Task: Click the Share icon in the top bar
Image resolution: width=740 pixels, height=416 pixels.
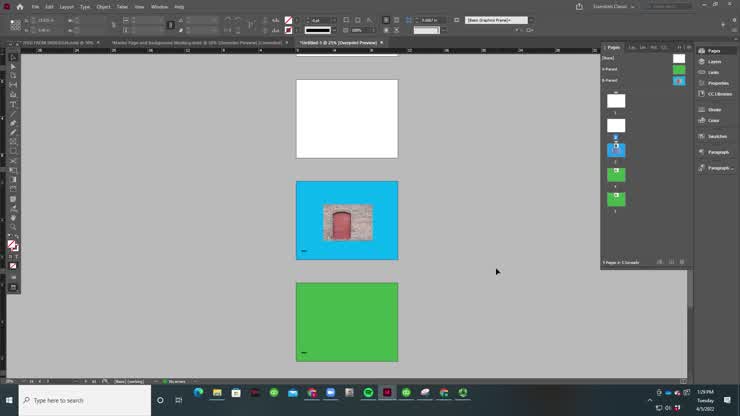Action: tap(579, 7)
